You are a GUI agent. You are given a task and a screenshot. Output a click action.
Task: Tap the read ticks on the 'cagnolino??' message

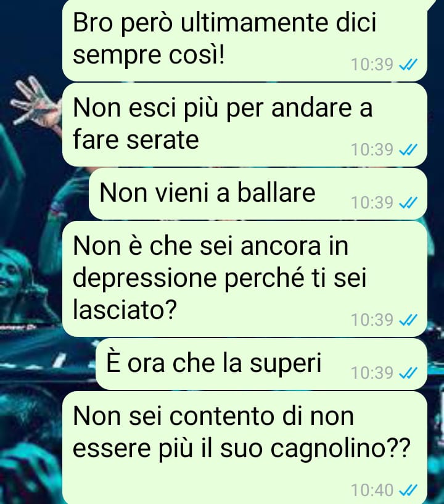pos(408,490)
